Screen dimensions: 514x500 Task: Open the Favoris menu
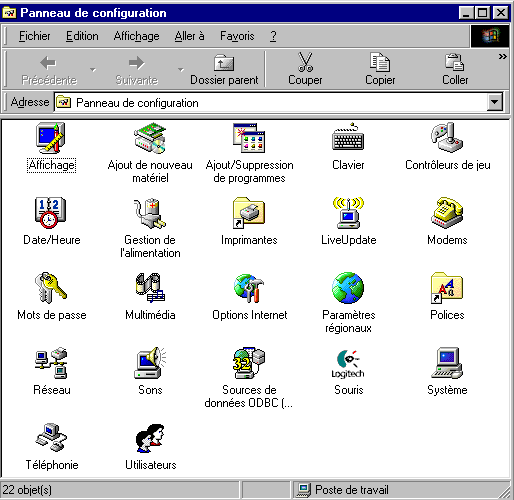coord(237,36)
